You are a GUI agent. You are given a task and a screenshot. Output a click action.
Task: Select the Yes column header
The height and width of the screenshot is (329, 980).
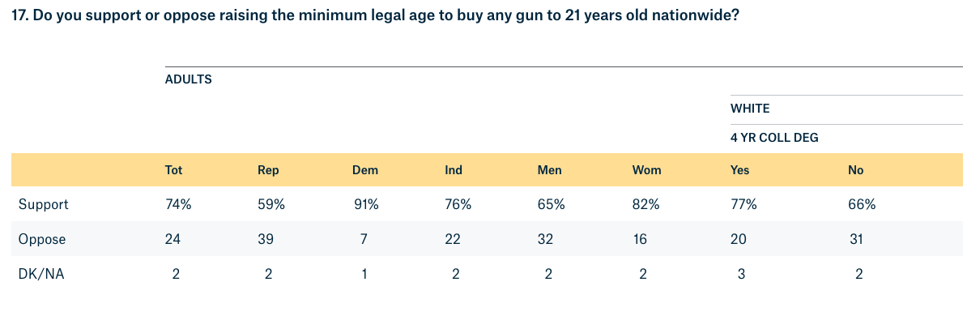click(740, 170)
